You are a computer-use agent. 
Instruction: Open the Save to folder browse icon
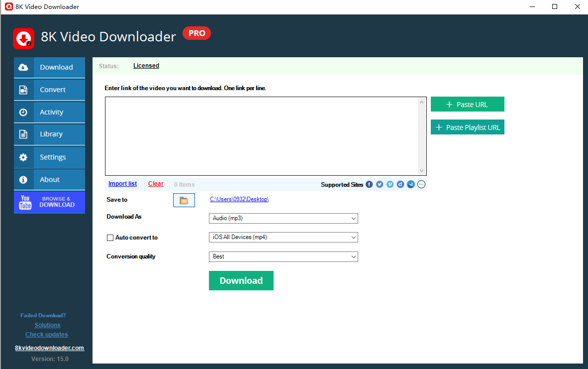[x=184, y=200]
